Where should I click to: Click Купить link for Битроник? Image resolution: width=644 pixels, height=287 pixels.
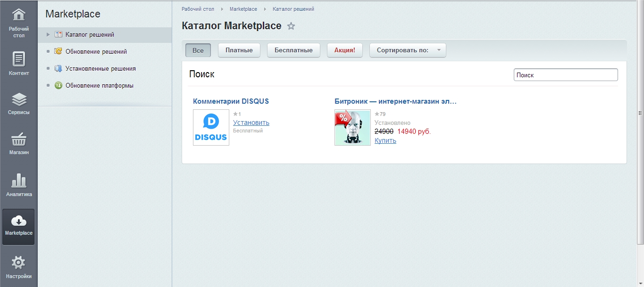coord(385,140)
